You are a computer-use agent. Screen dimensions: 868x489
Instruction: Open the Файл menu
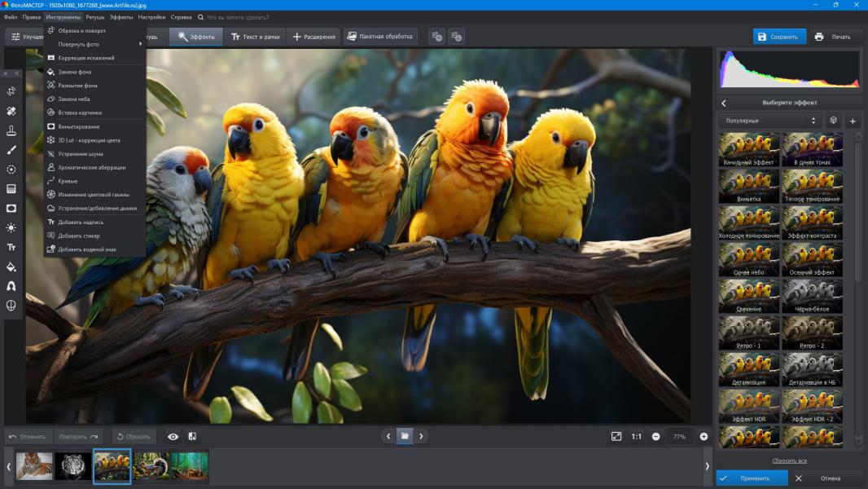[x=11, y=17]
